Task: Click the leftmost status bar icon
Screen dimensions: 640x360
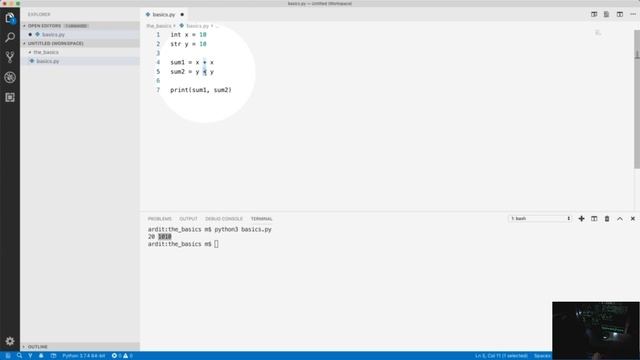Action: [8, 356]
